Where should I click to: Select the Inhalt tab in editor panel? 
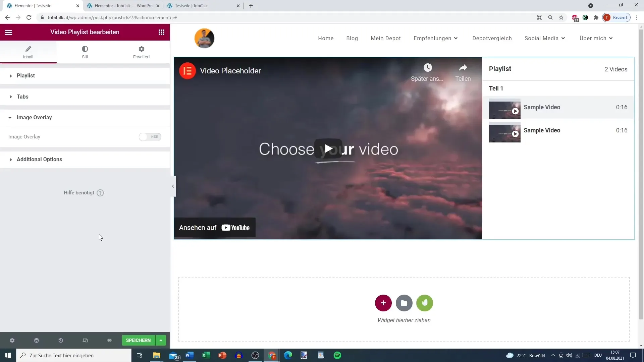[x=28, y=52]
